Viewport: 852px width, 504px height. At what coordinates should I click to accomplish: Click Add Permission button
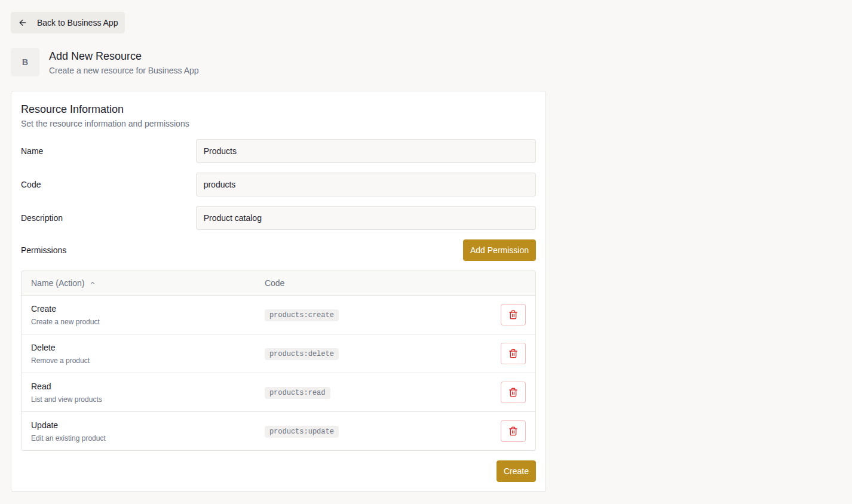499,250
